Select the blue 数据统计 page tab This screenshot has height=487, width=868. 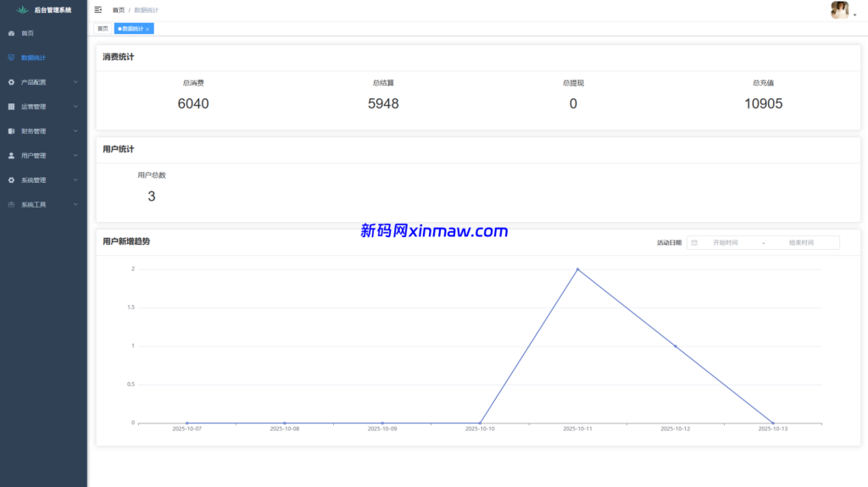click(x=134, y=29)
